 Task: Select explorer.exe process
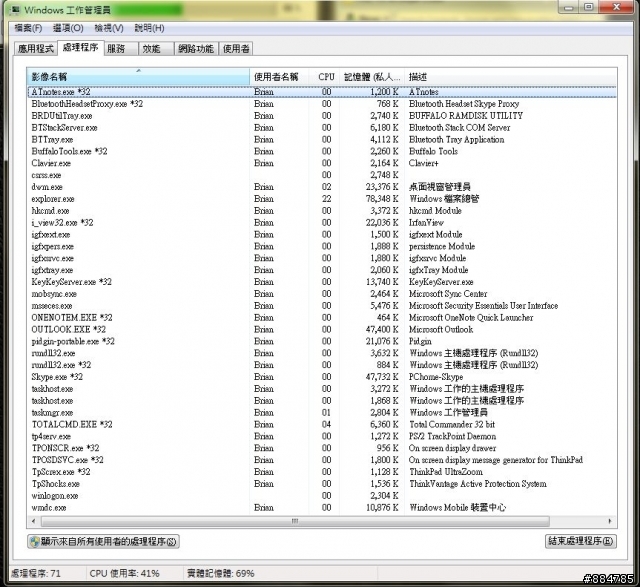322,199
